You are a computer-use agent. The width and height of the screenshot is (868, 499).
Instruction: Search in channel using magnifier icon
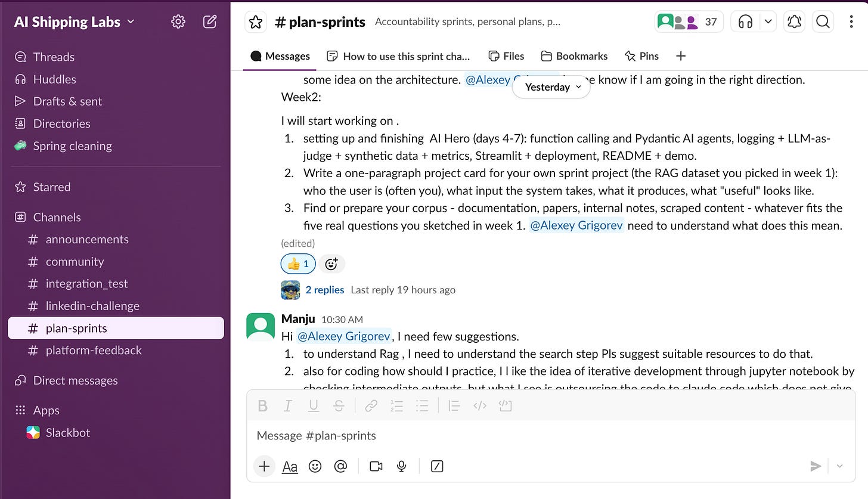tap(823, 22)
